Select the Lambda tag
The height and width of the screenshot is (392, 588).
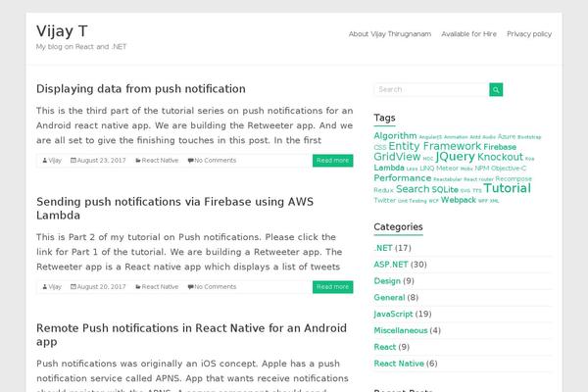tap(389, 168)
